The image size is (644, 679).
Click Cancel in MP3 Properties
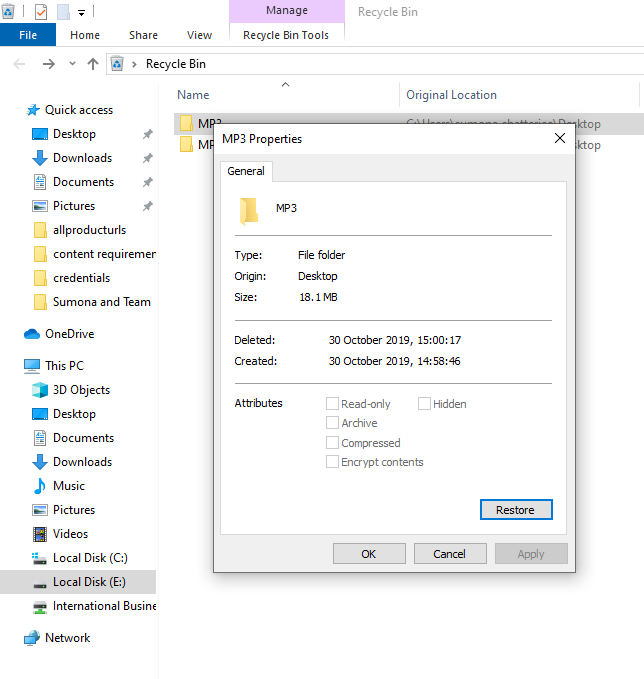tap(450, 554)
